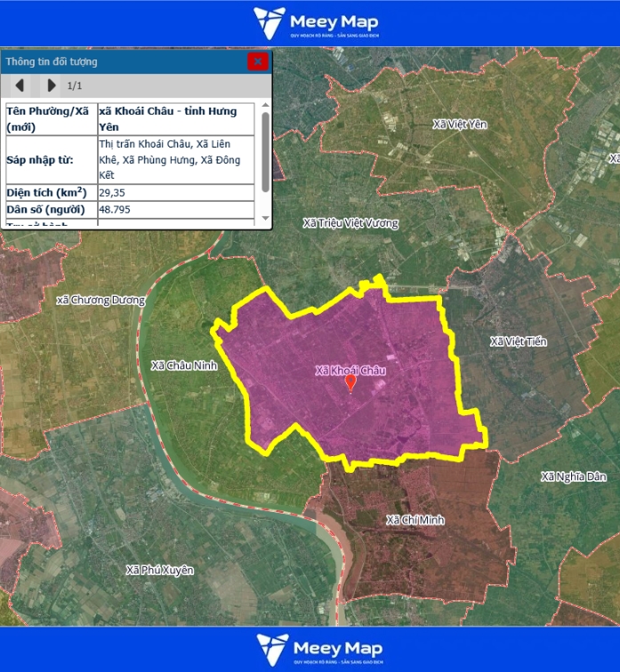Select the xã Chương Dương area label
The width and height of the screenshot is (620, 672).
pos(100,300)
